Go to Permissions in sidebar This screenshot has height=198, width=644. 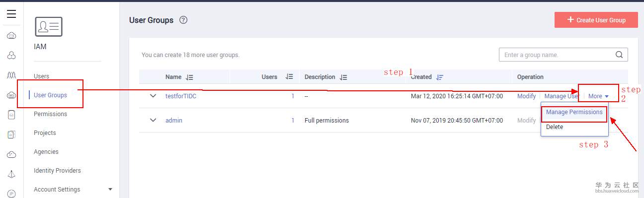50,114
